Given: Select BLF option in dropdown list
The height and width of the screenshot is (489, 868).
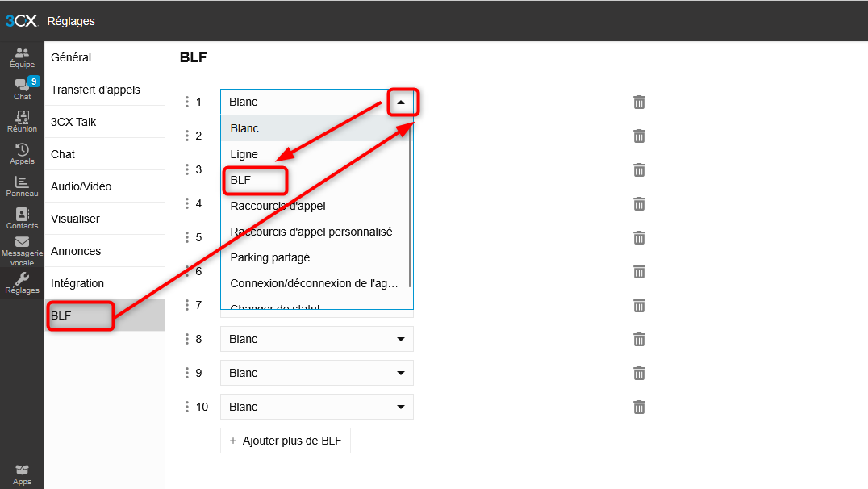Looking at the screenshot, I should (x=315, y=180).
